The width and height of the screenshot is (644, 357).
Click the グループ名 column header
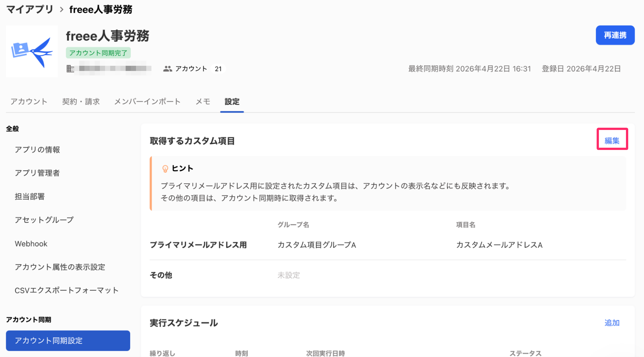(293, 225)
